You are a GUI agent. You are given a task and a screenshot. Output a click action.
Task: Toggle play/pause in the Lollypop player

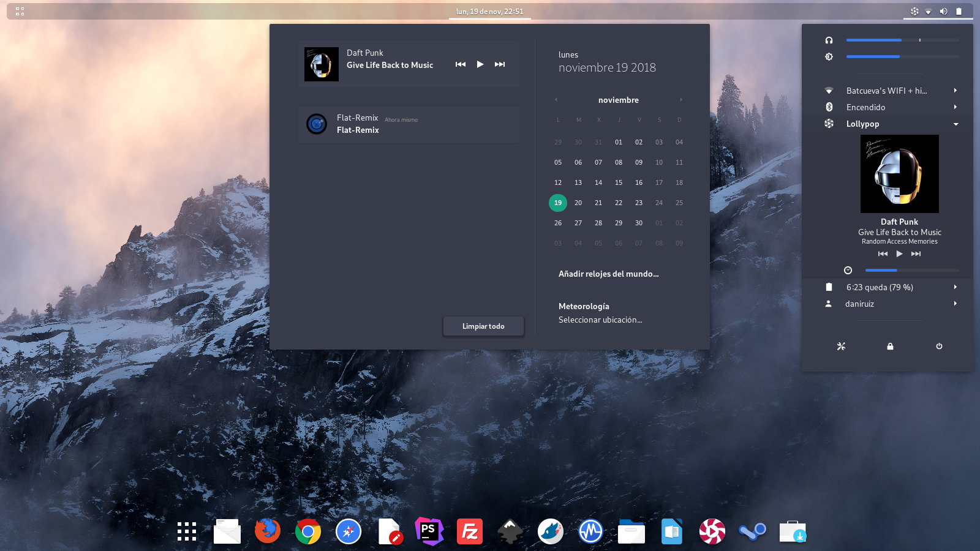pos(899,253)
